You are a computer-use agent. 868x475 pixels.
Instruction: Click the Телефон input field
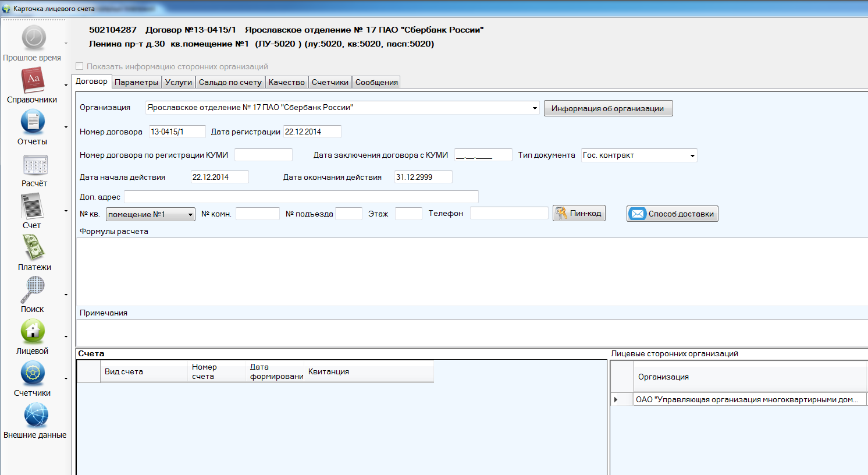[509, 214]
